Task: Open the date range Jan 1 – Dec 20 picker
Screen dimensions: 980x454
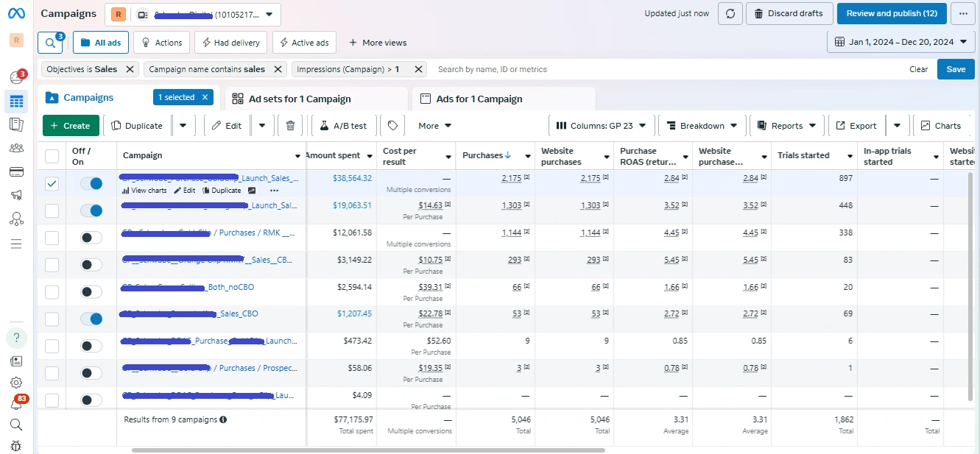Action: pyautogui.click(x=901, y=43)
